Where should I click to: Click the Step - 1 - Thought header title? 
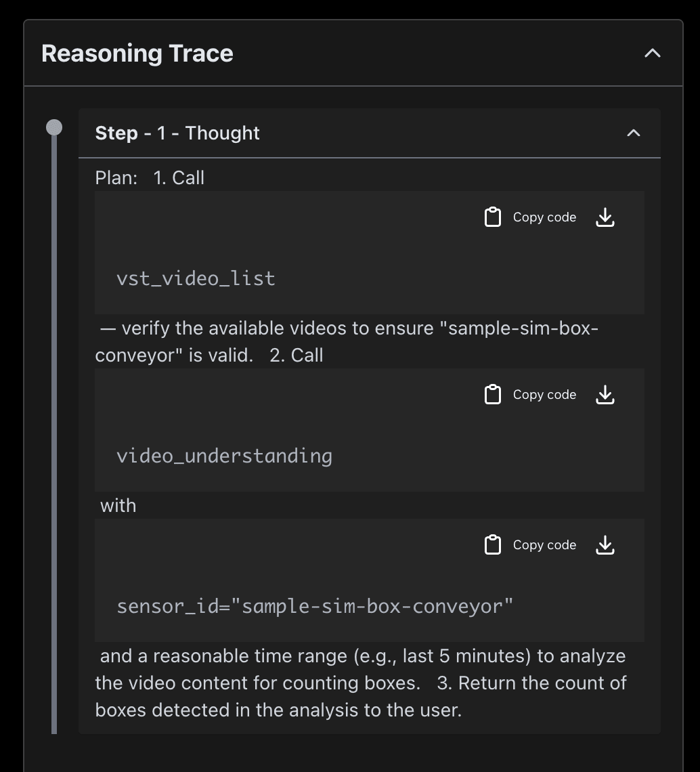point(177,133)
